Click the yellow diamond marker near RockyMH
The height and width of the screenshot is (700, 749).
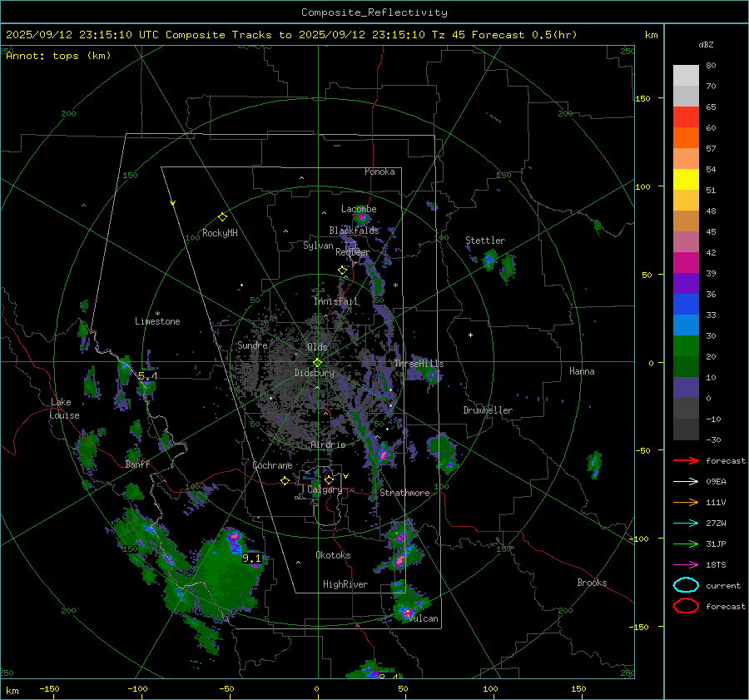(222, 217)
